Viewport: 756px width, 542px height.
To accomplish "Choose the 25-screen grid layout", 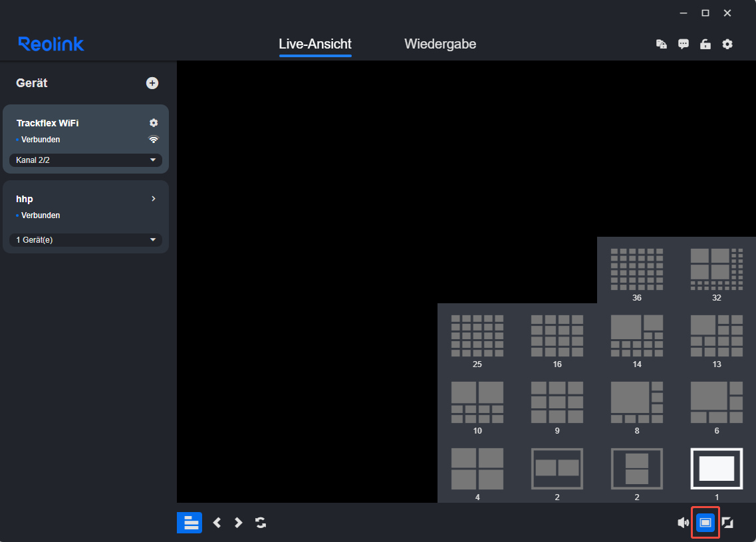I will [477, 336].
